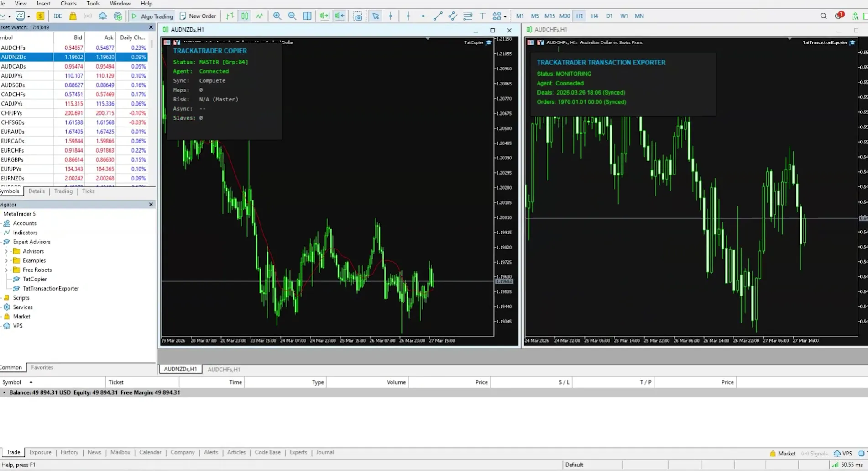The width and height of the screenshot is (868, 471).
Task: Tile chart windows with grid icon
Action: click(x=307, y=16)
